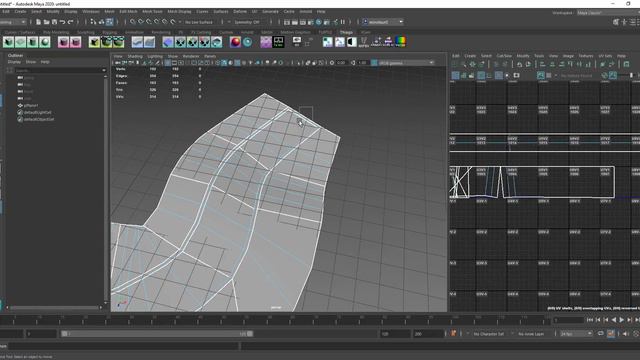Create a new scene file
640x360 pixels.
click(38, 22)
